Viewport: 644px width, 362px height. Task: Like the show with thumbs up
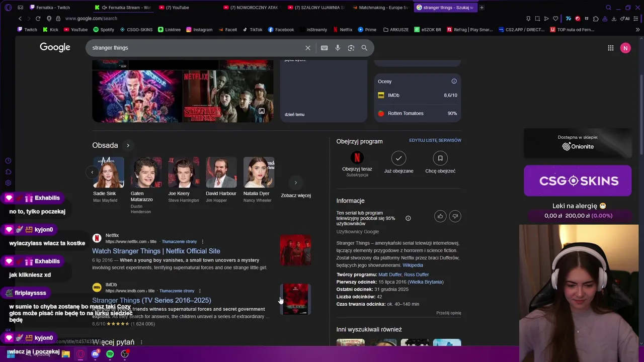[440, 216]
